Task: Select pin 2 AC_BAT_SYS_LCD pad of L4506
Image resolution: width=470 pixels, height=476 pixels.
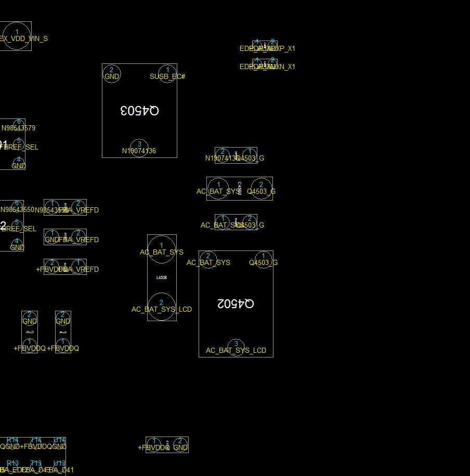Action: tap(162, 306)
